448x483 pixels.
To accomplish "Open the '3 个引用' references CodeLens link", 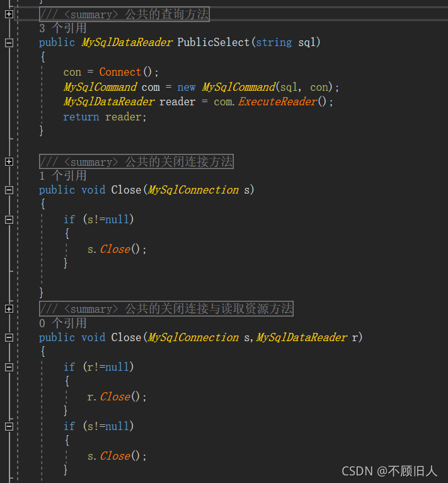I will tap(63, 28).
